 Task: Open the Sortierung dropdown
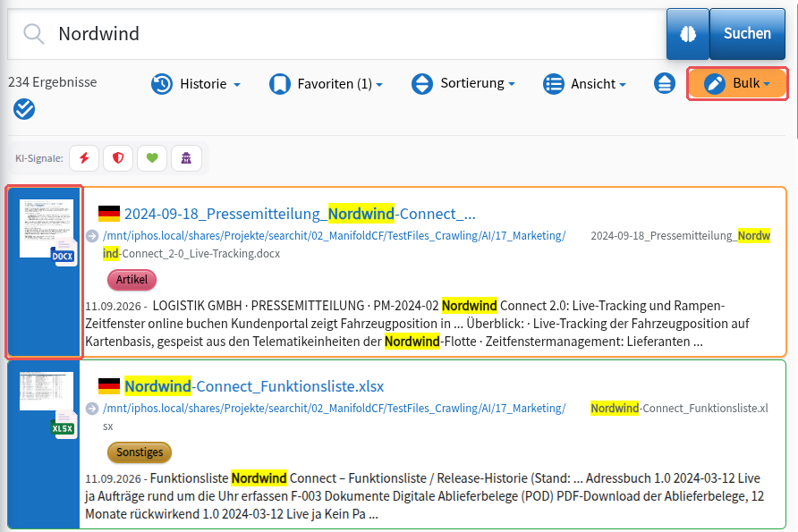coord(463,83)
